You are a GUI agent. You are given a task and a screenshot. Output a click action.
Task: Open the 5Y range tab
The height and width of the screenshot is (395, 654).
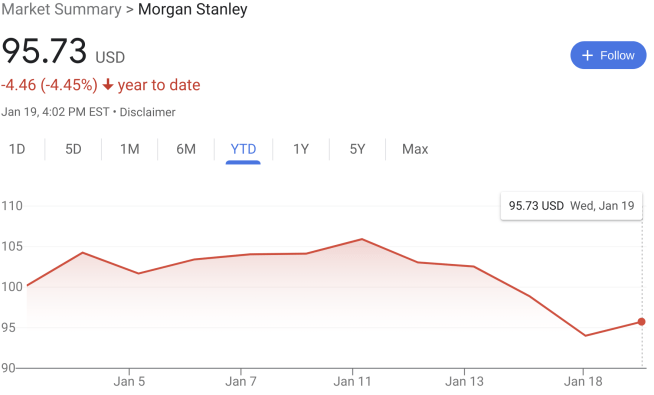coord(357,149)
